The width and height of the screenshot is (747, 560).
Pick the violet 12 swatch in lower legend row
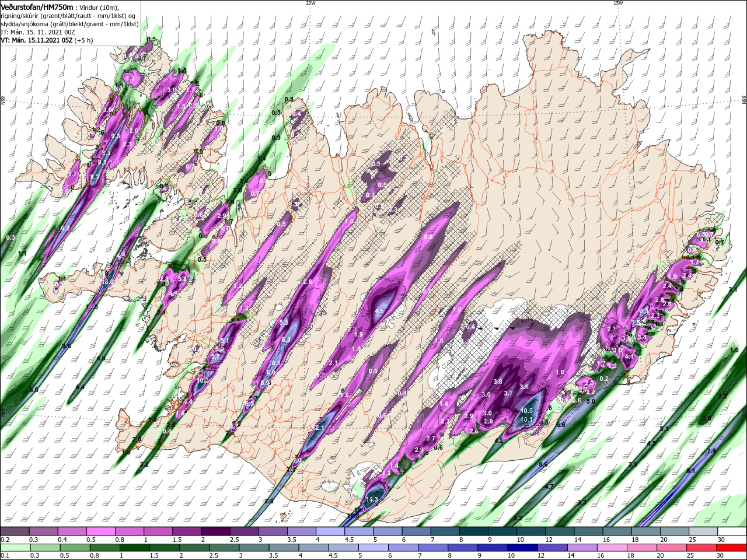coord(553,548)
